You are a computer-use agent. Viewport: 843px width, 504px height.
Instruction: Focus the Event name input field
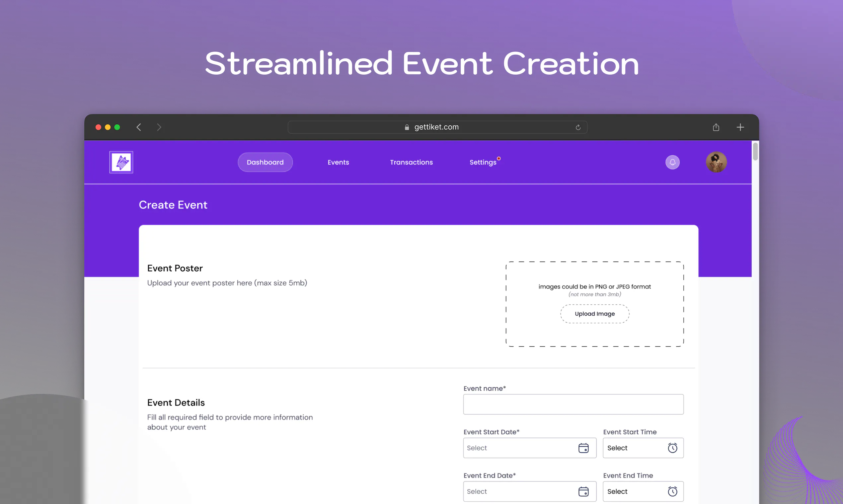pyautogui.click(x=573, y=404)
